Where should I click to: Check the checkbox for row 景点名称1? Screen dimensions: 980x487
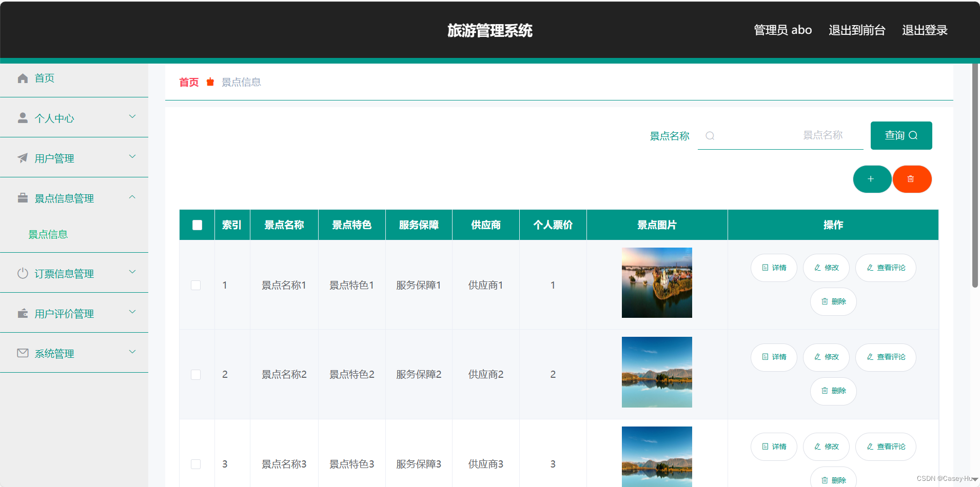pyautogui.click(x=196, y=285)
